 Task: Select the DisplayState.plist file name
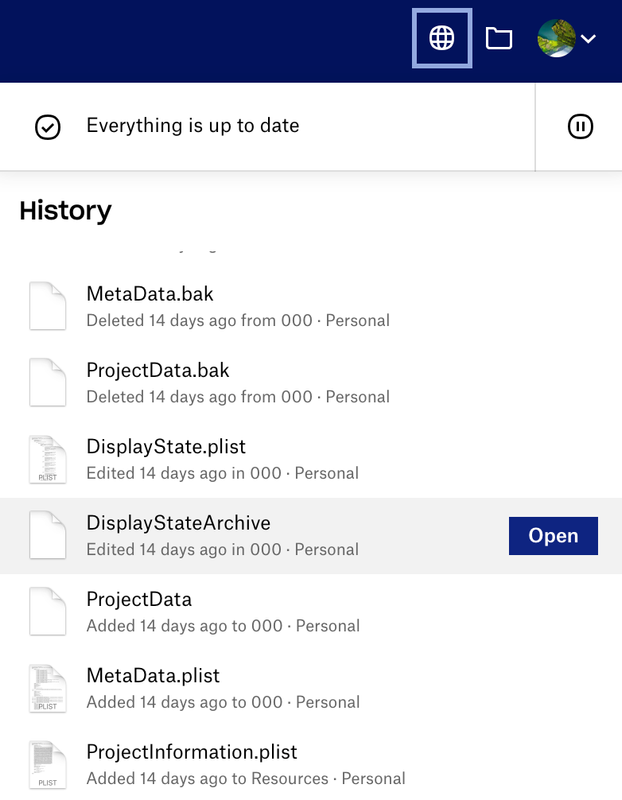[166, 446]
